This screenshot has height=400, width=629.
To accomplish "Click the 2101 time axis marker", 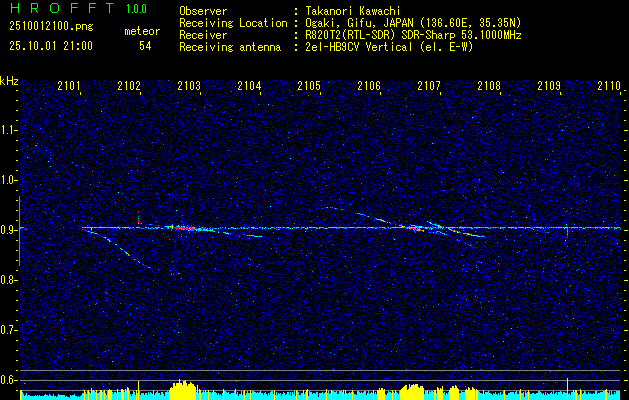I will coord(69,85).
